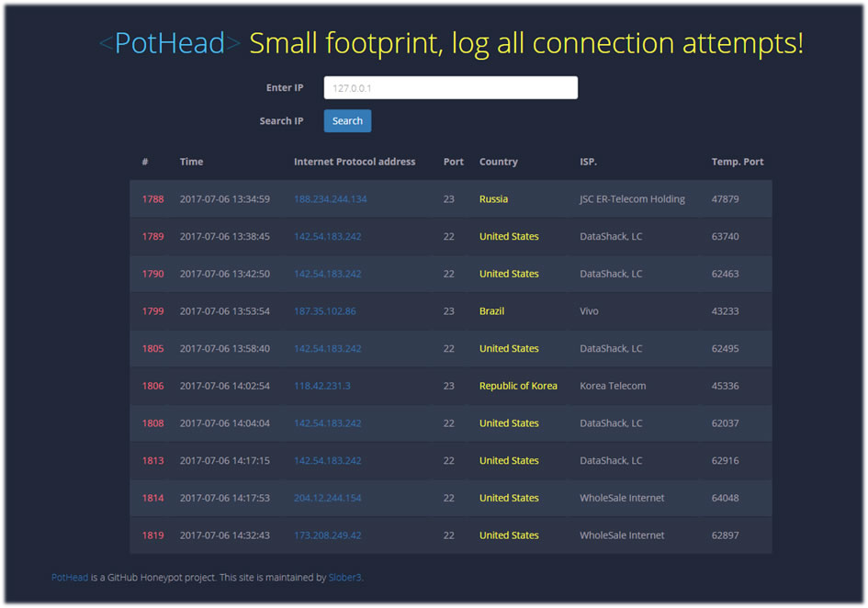Click United States in row 1813
868x608 pixels.
point(509,461)
